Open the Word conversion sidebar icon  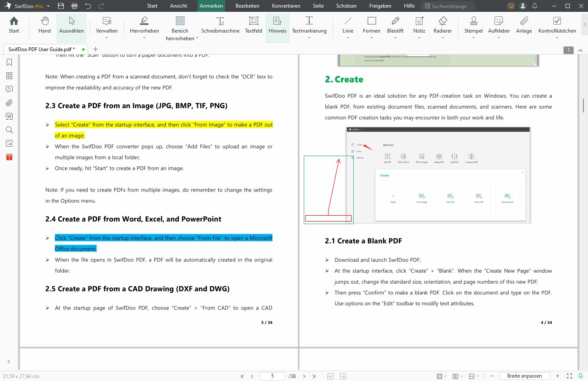point(9,116)
